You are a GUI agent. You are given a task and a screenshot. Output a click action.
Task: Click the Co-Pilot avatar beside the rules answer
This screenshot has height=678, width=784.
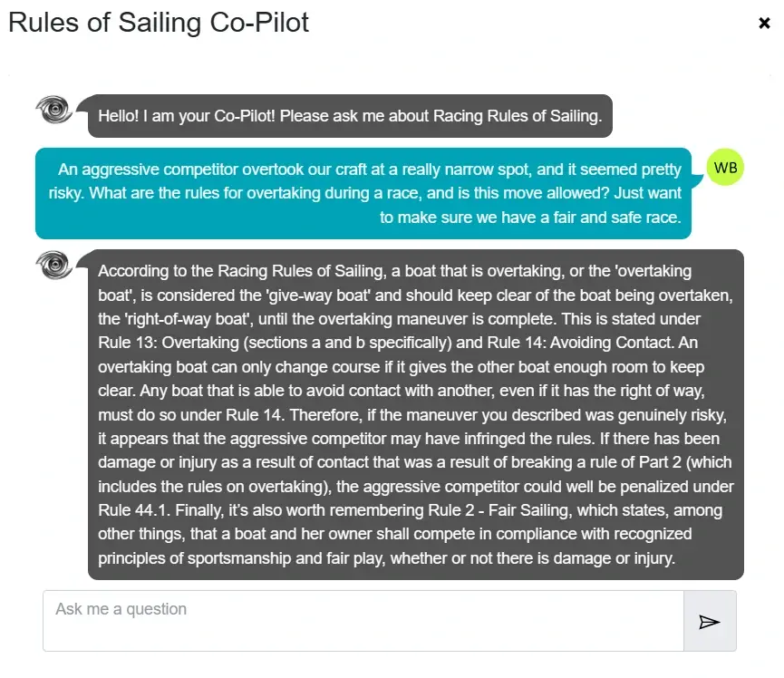click(x=54, y=266)
